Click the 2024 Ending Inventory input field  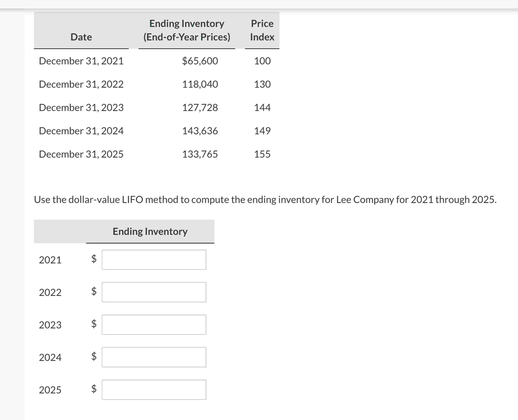[x=154, y=358]
